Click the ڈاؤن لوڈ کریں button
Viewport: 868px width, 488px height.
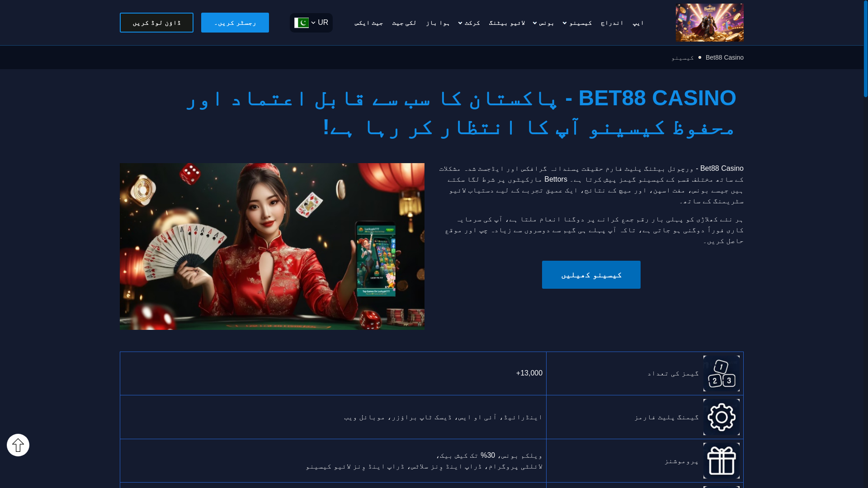point(156,23)
